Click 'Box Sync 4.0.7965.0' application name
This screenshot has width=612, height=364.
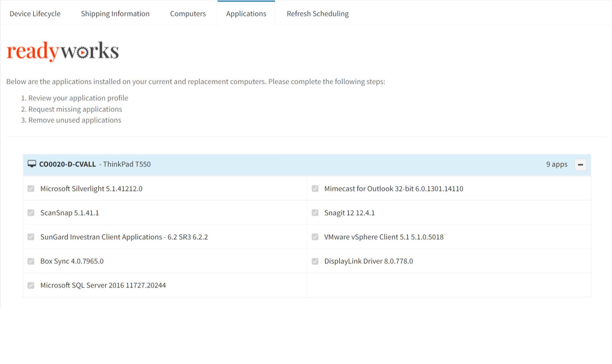(72, 261)
